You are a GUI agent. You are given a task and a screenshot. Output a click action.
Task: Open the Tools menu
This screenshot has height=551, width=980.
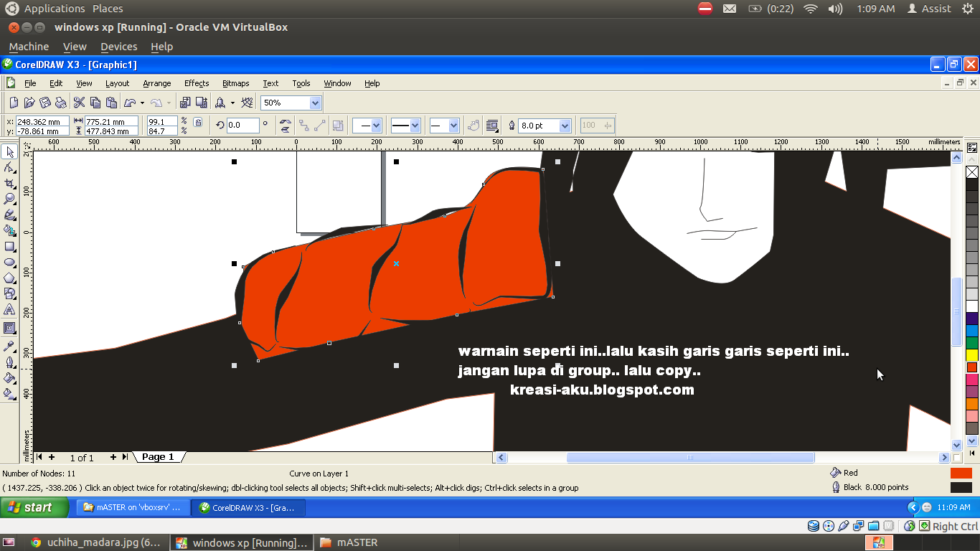[301, 83]
